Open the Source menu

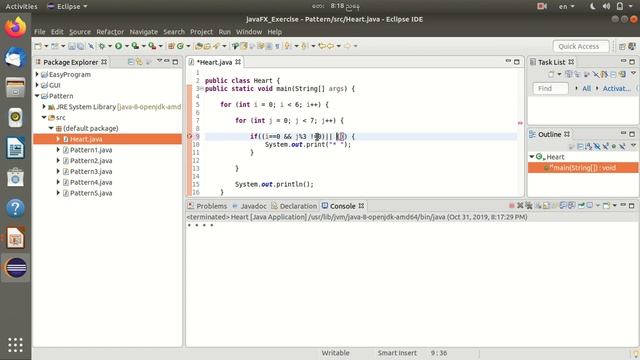pyautogui.click(x=80, y=32)
